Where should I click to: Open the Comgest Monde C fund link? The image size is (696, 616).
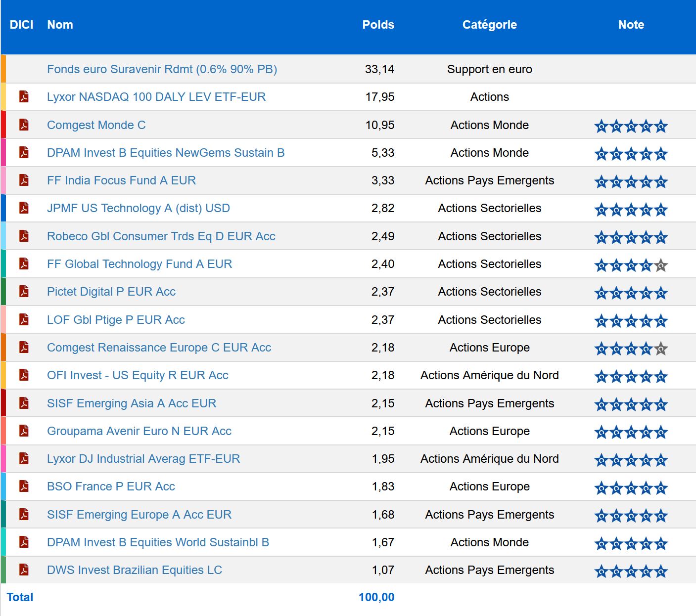pyautogui.click(x=96, y=125)
